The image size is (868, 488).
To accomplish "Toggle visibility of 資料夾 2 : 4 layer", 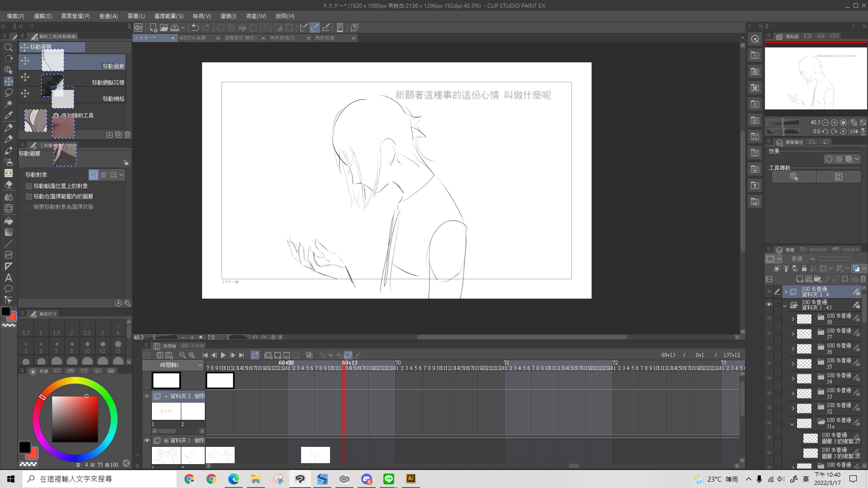I will point(769,292).
